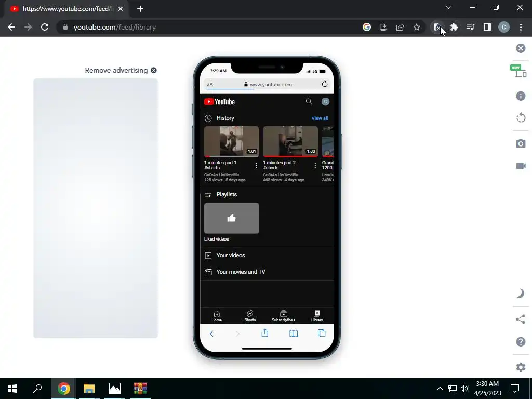Click the Playlists heading
This screenshot has width=532, height=399.
click(227, 194)
